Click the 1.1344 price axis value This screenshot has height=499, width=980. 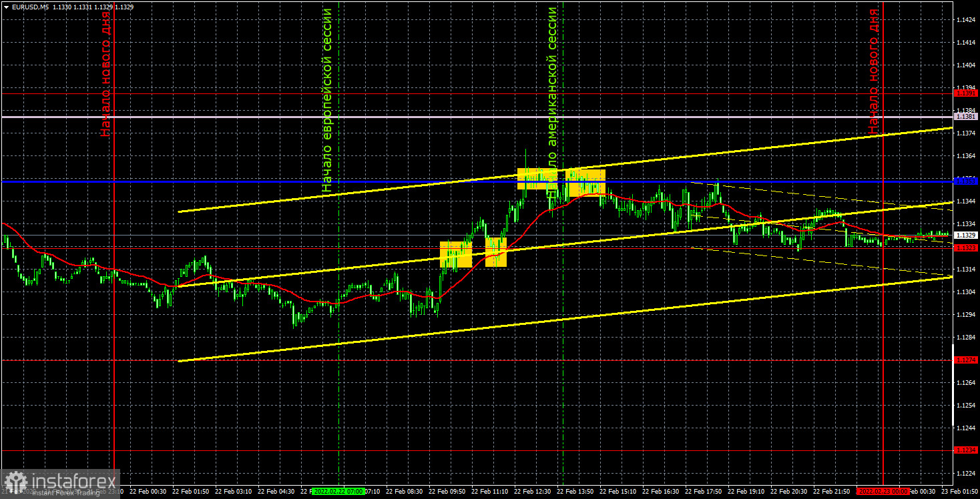point(966,201)
